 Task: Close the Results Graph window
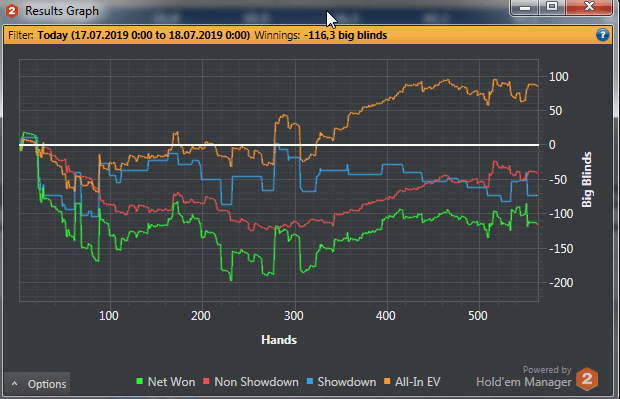(589, 7)
